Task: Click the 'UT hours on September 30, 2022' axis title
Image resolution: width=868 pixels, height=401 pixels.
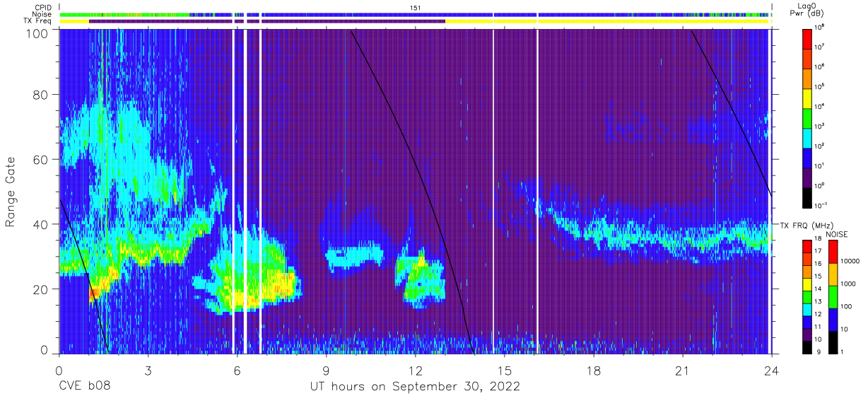Action: [x=415, y=387]
